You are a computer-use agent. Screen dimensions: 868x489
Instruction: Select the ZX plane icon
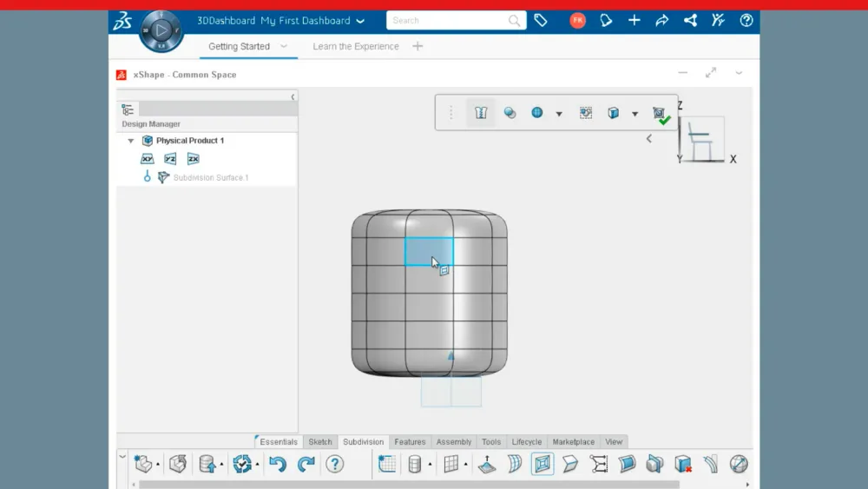click(x=194, y=159)
